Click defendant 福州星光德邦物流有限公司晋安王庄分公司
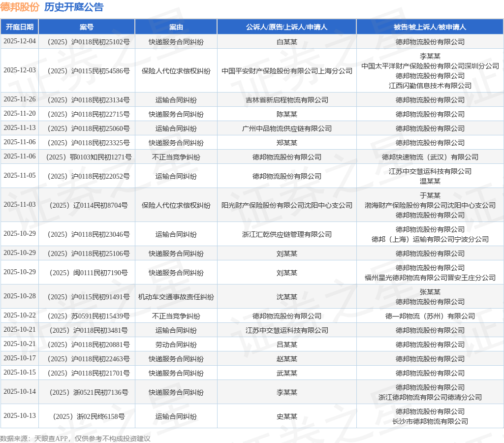 [430, 278]
